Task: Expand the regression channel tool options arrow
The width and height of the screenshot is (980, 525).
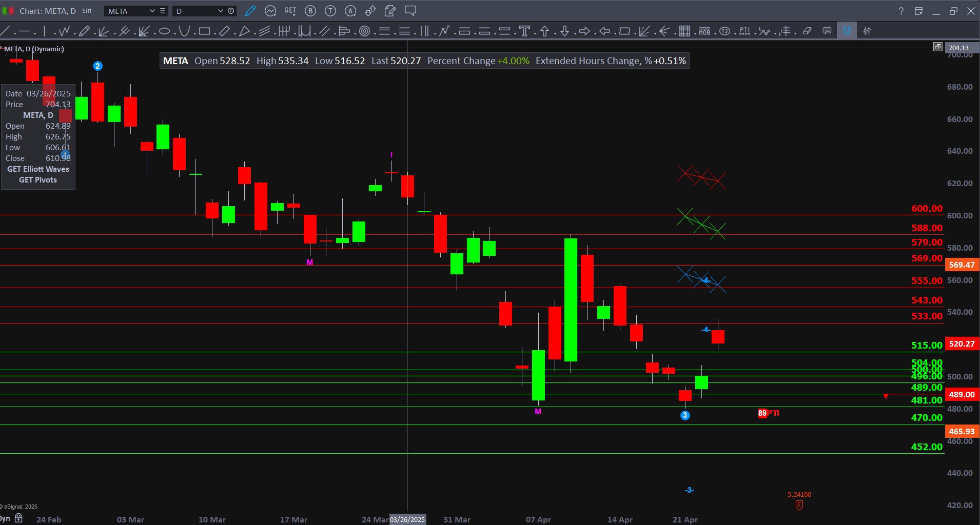Action: (275, 34)
